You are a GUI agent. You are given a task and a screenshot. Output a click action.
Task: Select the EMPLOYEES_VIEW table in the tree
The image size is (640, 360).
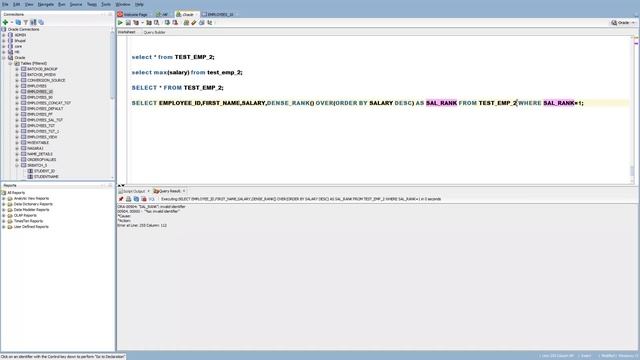coord(42,137)
